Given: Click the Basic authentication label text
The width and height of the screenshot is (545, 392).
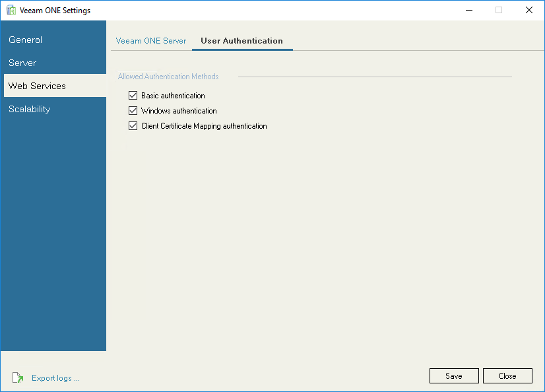Looking at the screenshot, I should tap(173, 96).
